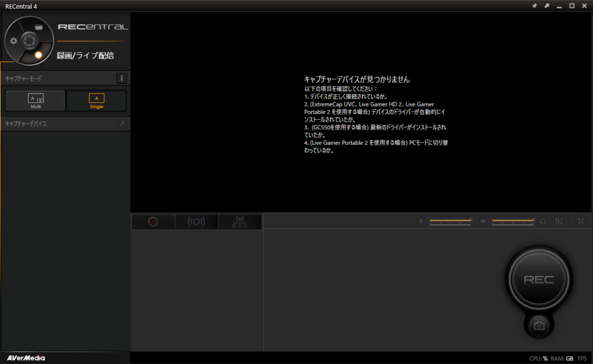Toggle headphone monitoring icon

(543, 222)
